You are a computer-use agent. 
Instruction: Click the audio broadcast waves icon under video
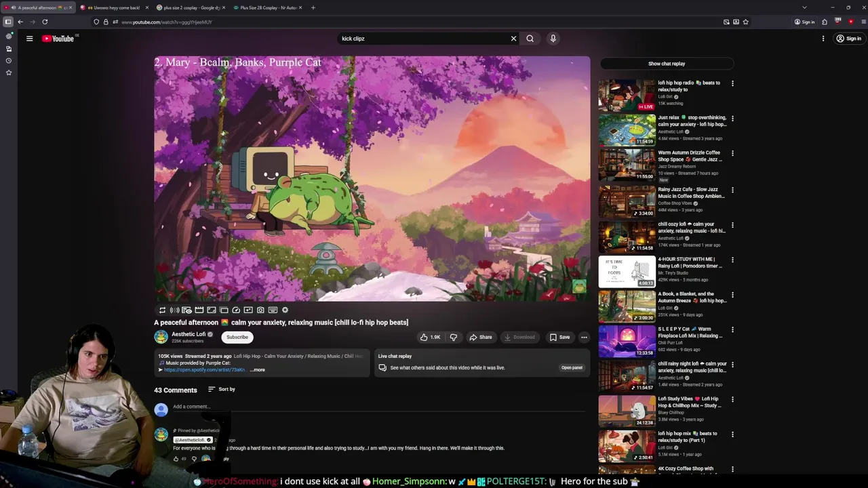click(x=175, y=310)
